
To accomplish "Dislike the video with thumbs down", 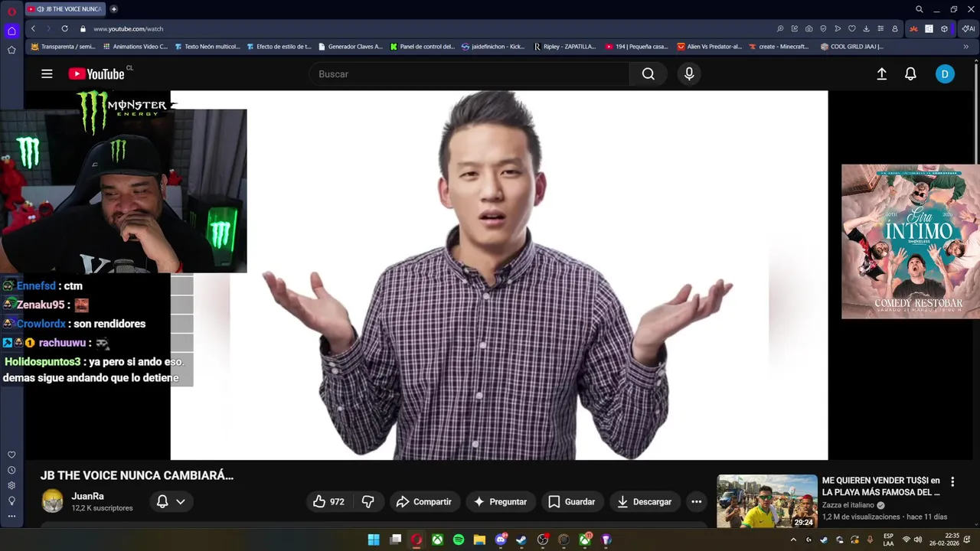I will pyautogui.click(x=368, y=502).
